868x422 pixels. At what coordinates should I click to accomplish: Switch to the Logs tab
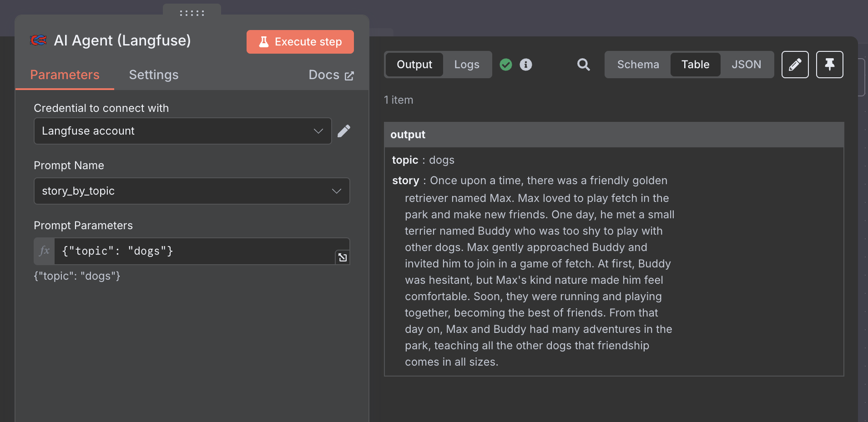[x=467, y=65]
